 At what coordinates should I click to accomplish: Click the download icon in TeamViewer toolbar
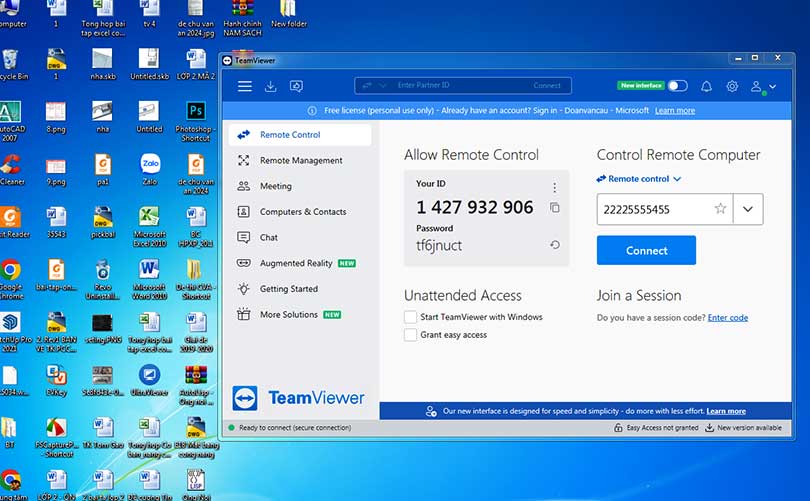coord(270,86)
